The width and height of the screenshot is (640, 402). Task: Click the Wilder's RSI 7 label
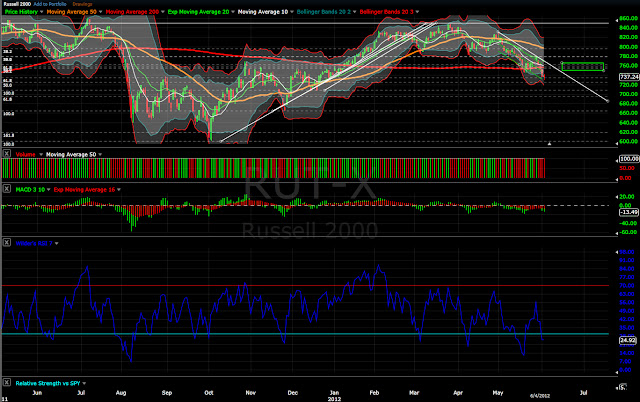coord(34,244)
